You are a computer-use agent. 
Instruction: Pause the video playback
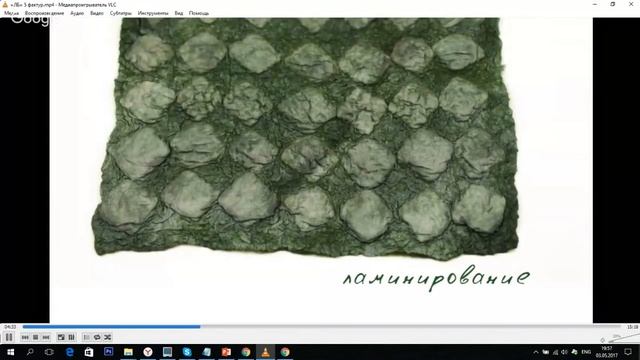[x=9, y=337]
